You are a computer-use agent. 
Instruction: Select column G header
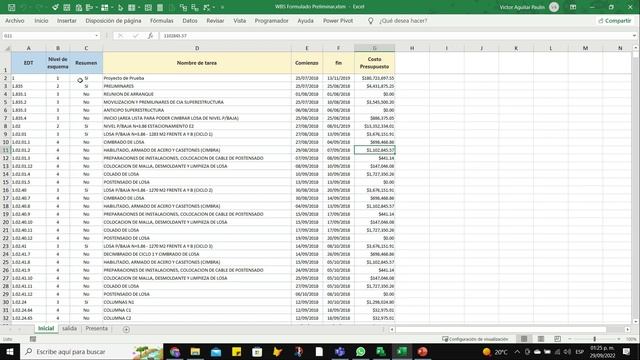coord(374,48)
